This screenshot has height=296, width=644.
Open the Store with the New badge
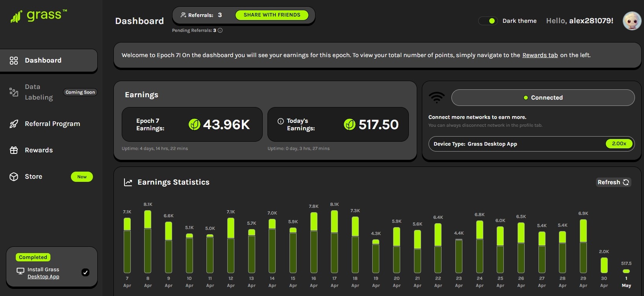coord(33,177)
